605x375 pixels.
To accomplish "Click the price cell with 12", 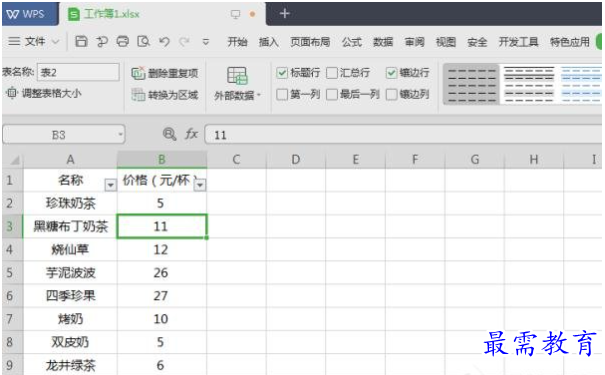I will tap(162, 250).
